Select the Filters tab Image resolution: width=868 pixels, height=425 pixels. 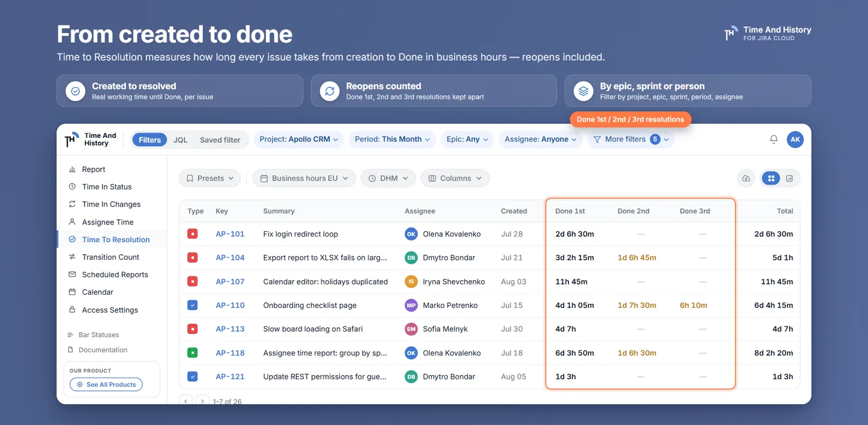(150, 140)
